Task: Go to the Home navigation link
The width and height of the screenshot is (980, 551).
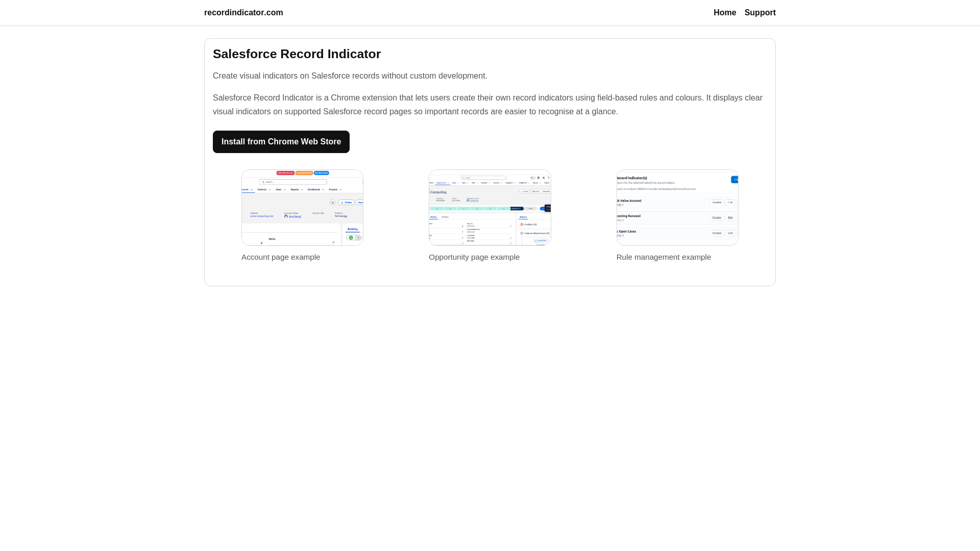Action: tap(725, 13)
